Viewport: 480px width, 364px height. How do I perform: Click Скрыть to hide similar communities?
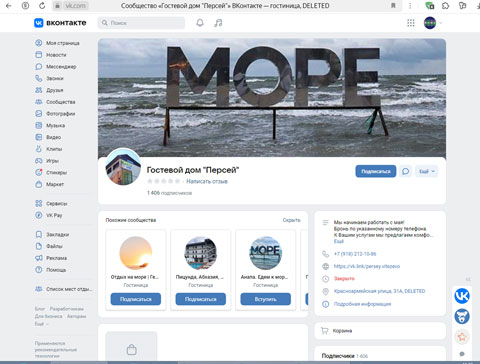tap(291, 220)
